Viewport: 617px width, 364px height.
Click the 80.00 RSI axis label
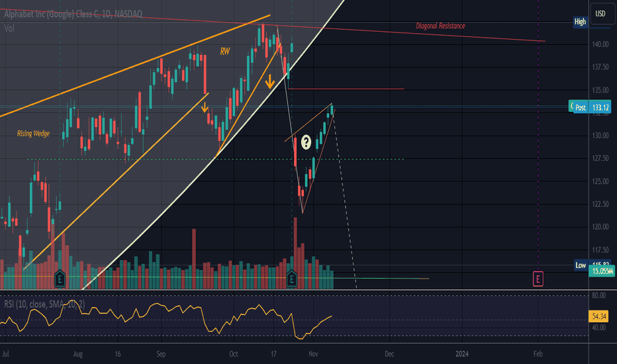pyautogui.click(x=599, y=296)
